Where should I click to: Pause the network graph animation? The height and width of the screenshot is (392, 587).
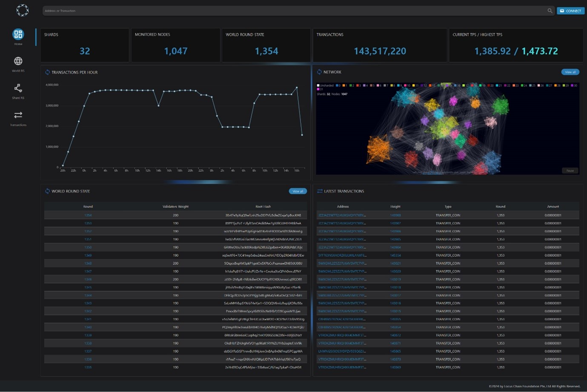570,170
